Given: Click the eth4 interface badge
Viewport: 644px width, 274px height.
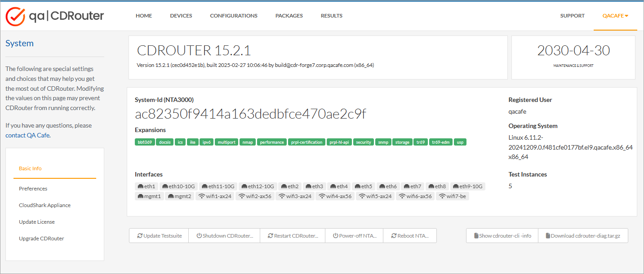Looking at the screenshot, I should coord(339,186).
